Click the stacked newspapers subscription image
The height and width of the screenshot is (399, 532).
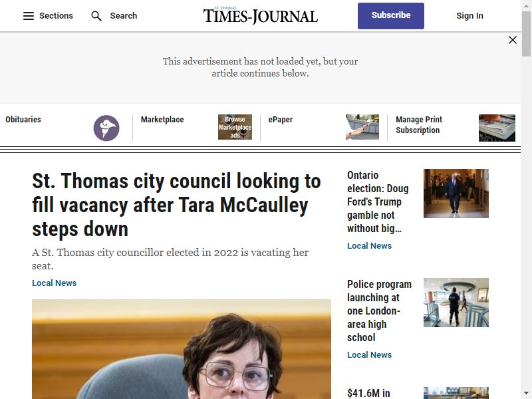click(x=497, y=128)
